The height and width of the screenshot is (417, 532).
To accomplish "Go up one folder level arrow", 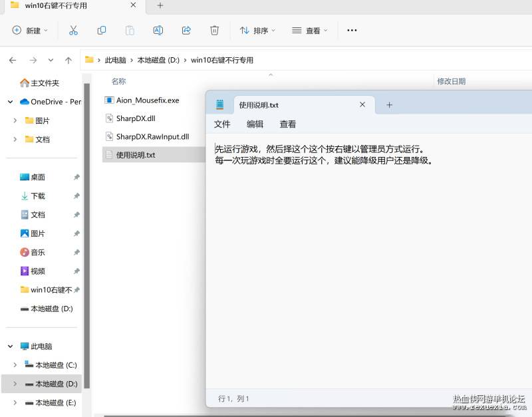I will tap(68, 60).
